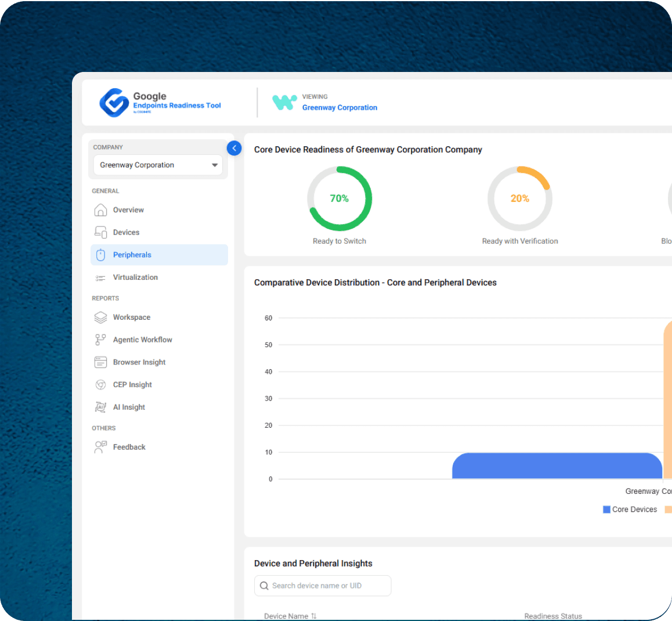The width and height of the screenshot is (672, 621).
Task: Click the 'Ready to Switch' label
Action: [x=339, y=241]
